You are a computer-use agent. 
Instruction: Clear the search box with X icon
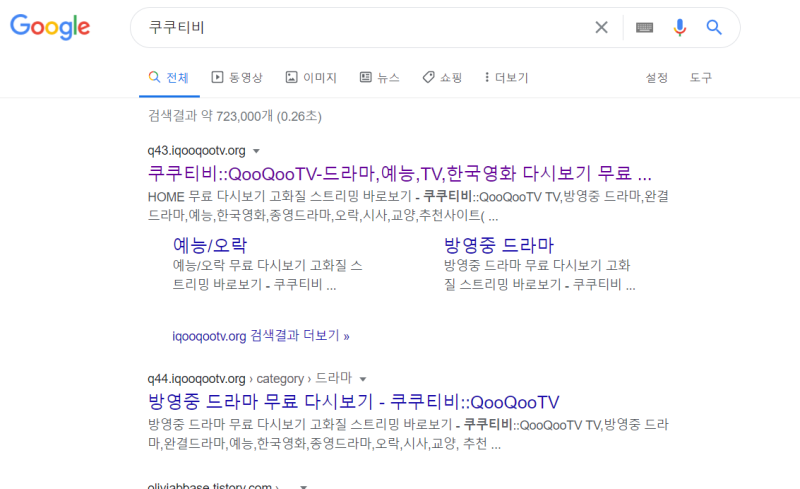click(602, 28)
